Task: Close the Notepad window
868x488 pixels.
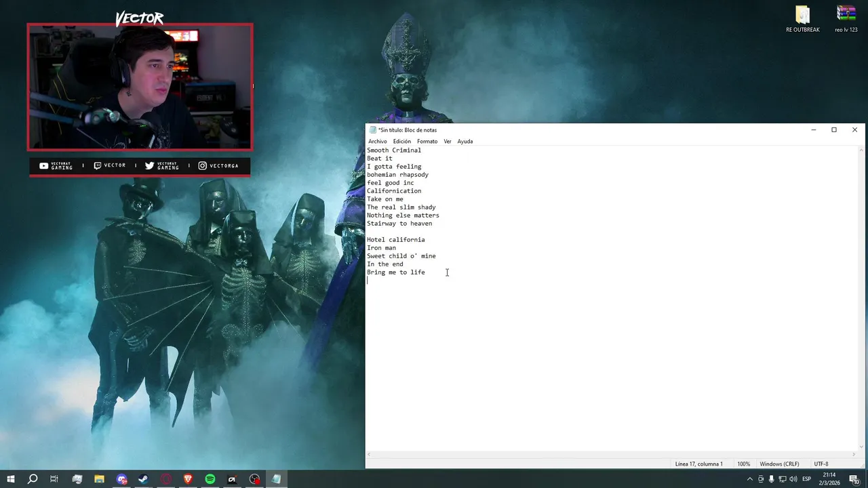Action: [x=854, y=129]
